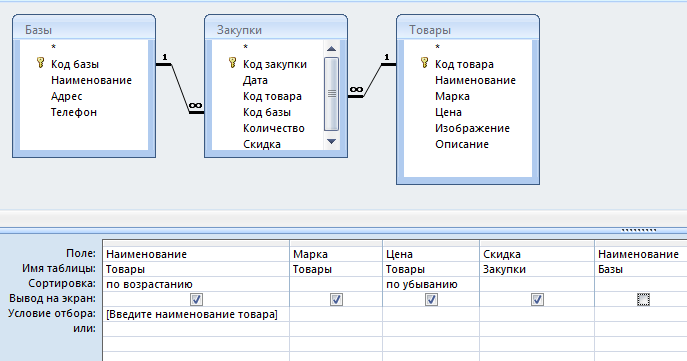687x361 pixels.
Task: Uncheck display checkbox under Скидка column
Action: 537,300
